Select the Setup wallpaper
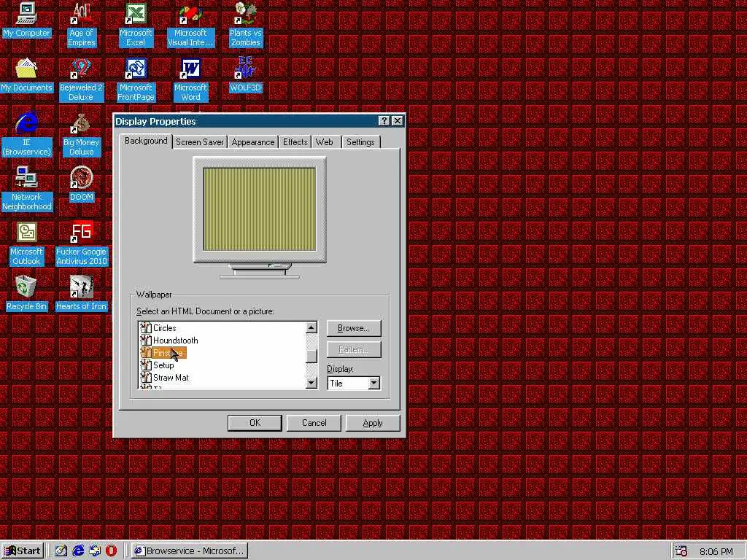This screenshot has height=560, width=747. pos(163,365)
